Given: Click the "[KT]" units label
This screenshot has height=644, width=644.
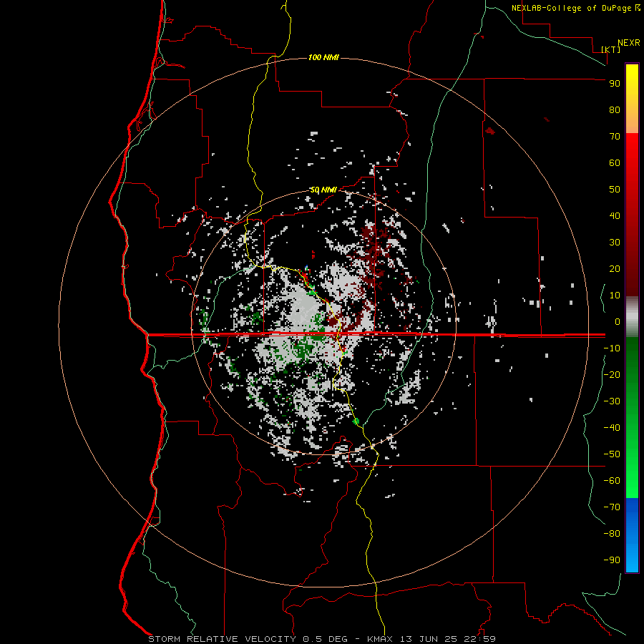Looking at the screenshot, I should (611, 49).
